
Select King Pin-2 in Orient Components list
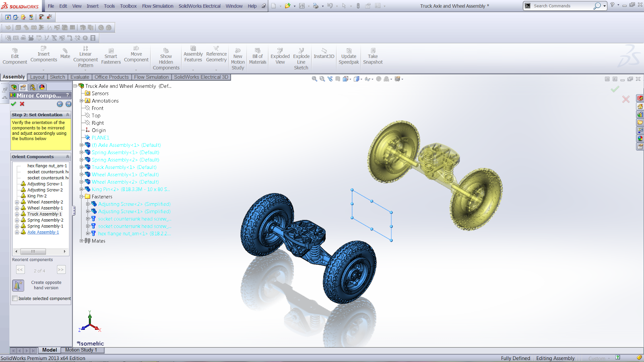click(37, 196)
